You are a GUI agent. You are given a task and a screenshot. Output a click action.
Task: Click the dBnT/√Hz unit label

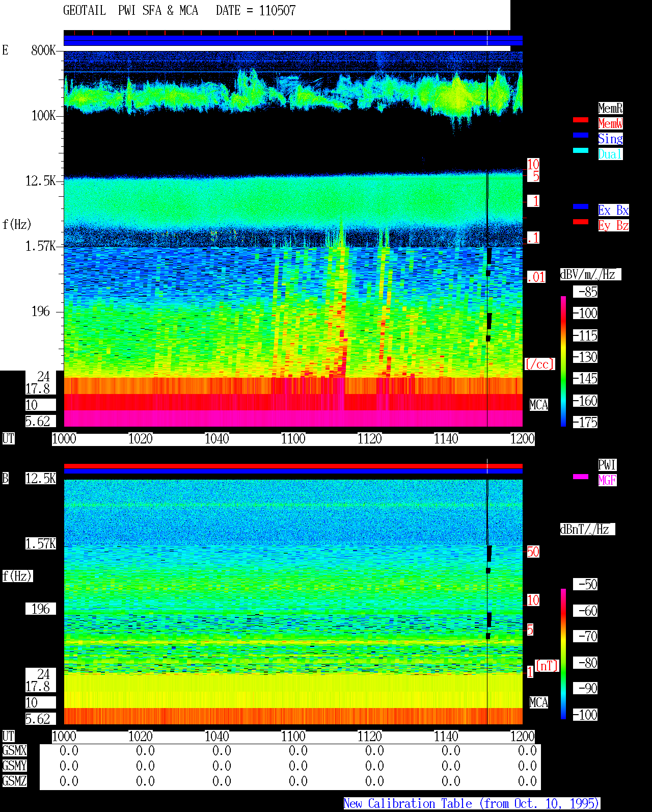click(x=587, y=529)
